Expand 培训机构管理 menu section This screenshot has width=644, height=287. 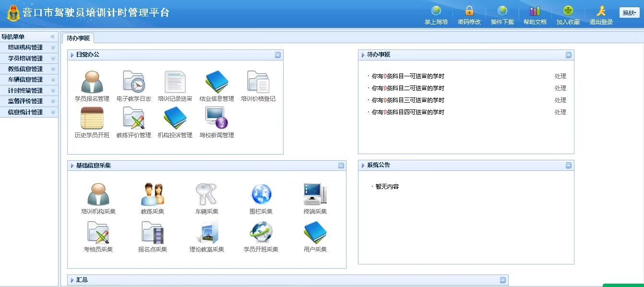pyautogui.click(x=29, y=48)
